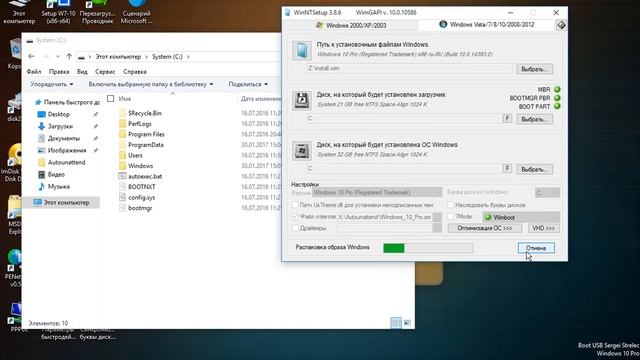Click the Файл ответов path field
Viewport: 640px width, 360px height.
click(x=385, y=217)
